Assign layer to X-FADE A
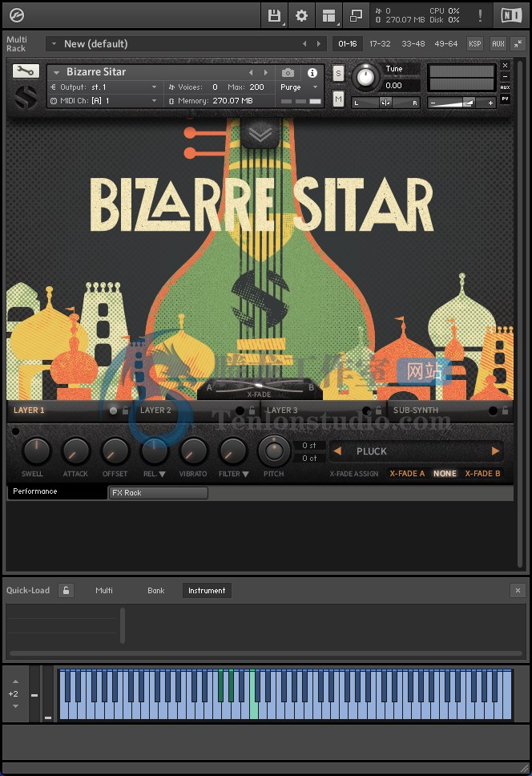 (407, 474)
